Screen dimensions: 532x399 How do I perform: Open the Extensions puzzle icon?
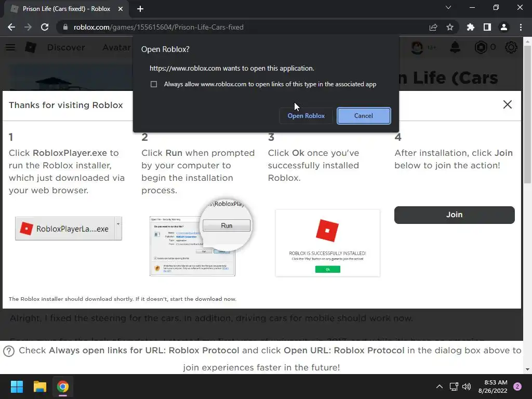pyautogui.click(x=471, y=27)
